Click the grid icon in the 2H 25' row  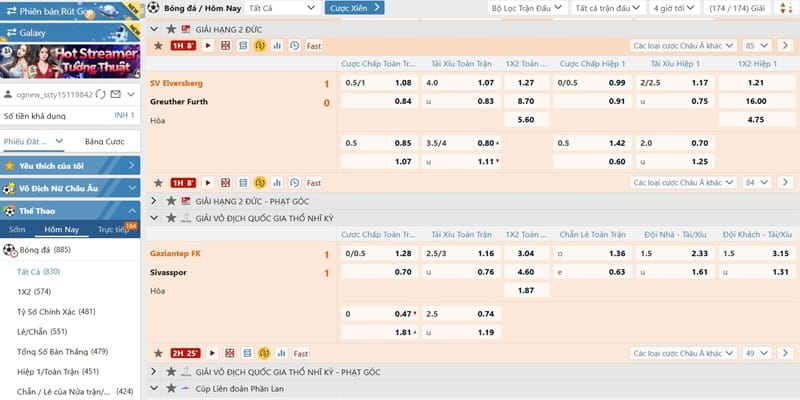pos(230,353)
